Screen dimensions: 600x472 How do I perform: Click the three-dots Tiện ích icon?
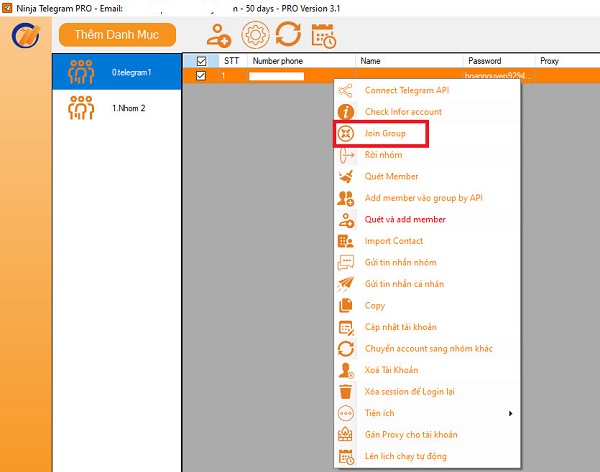pos(346,413)
